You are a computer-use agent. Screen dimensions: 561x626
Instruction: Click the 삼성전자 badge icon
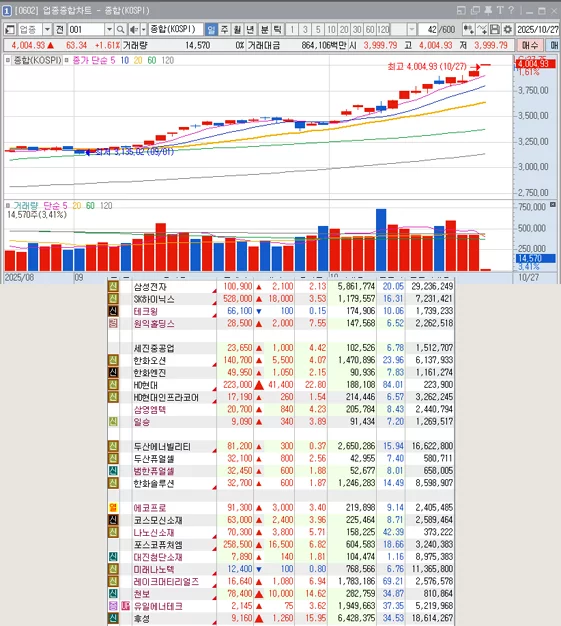(x=113, y=286)
